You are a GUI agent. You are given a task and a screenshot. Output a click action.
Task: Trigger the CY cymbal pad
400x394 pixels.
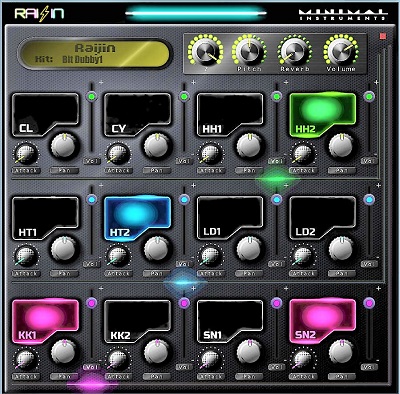pyautogui.click(x=138, y=114)
